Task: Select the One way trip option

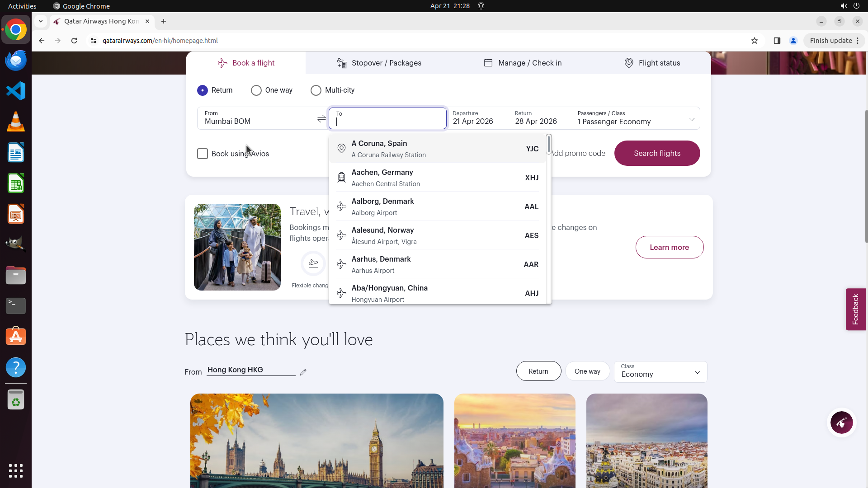Action: point(256,90)
